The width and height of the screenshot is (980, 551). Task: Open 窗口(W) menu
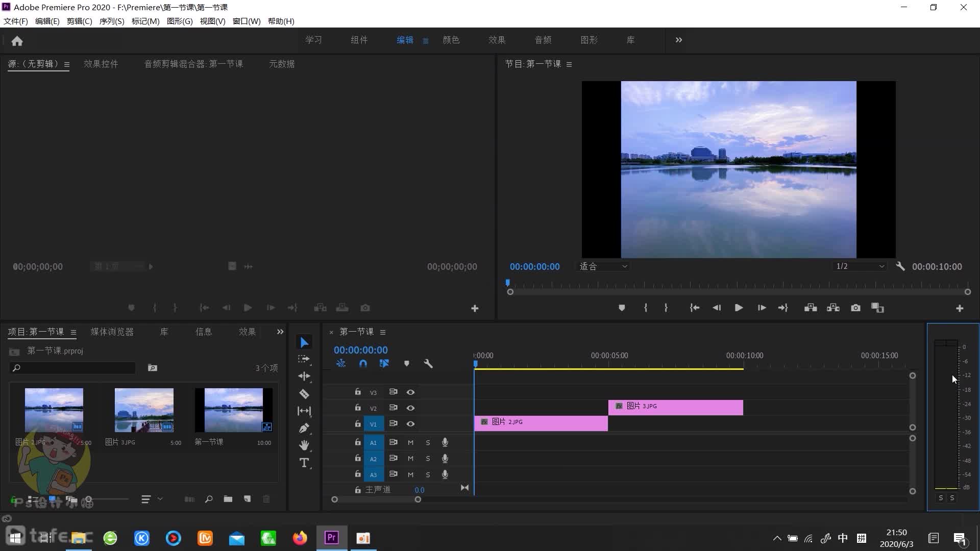point(247,21)
